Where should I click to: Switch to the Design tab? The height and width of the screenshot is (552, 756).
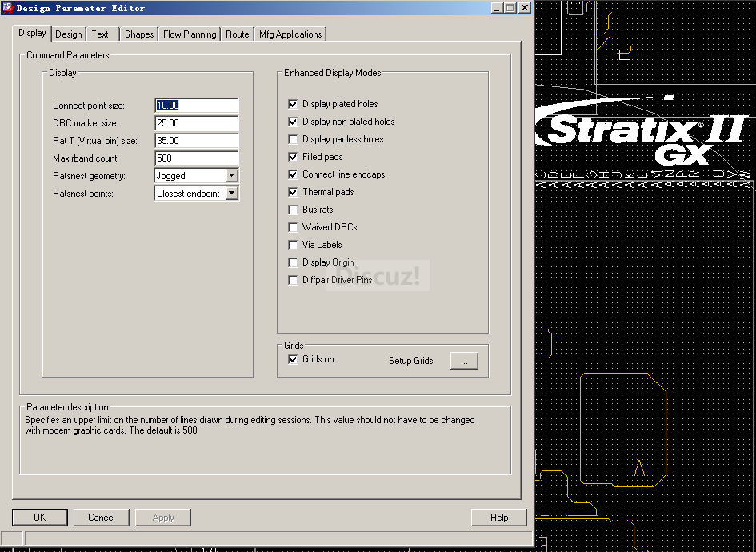tap(69, 34)
